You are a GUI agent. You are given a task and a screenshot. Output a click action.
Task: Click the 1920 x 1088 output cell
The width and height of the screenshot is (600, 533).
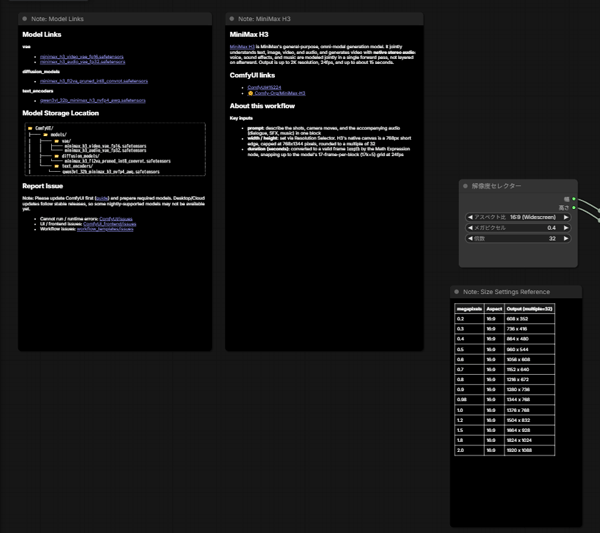pos(529,450)
